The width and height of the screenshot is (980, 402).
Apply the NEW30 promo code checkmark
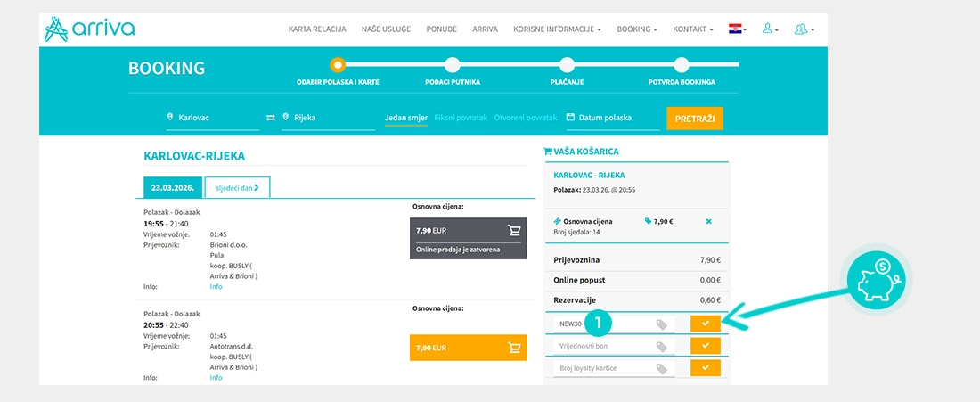(x=706, y=324)
